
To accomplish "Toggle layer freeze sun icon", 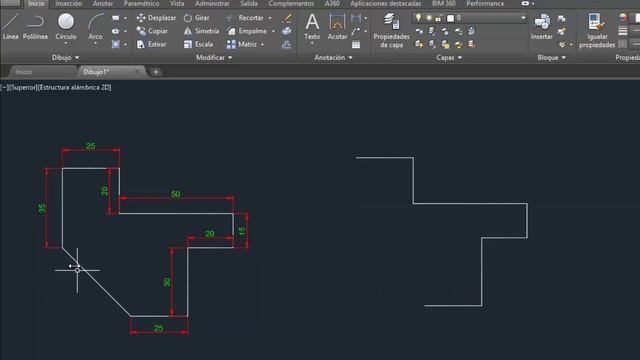I will 429,18.
